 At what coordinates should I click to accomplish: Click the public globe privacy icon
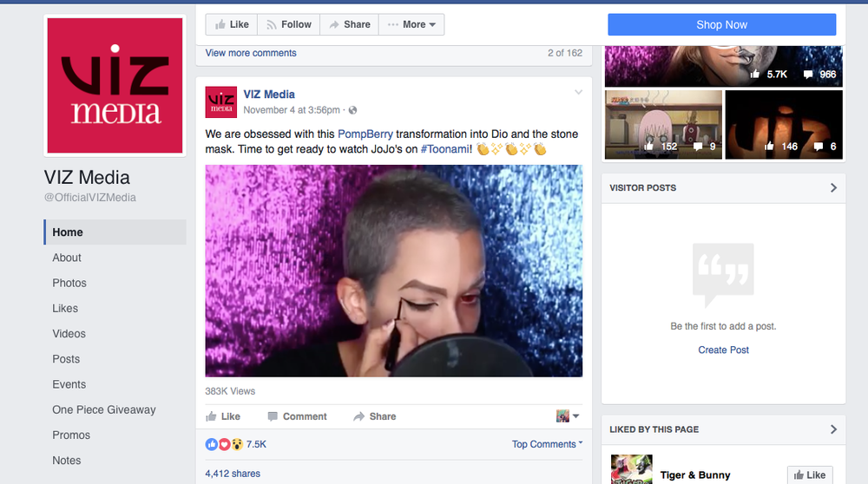[x=352, y=110]
